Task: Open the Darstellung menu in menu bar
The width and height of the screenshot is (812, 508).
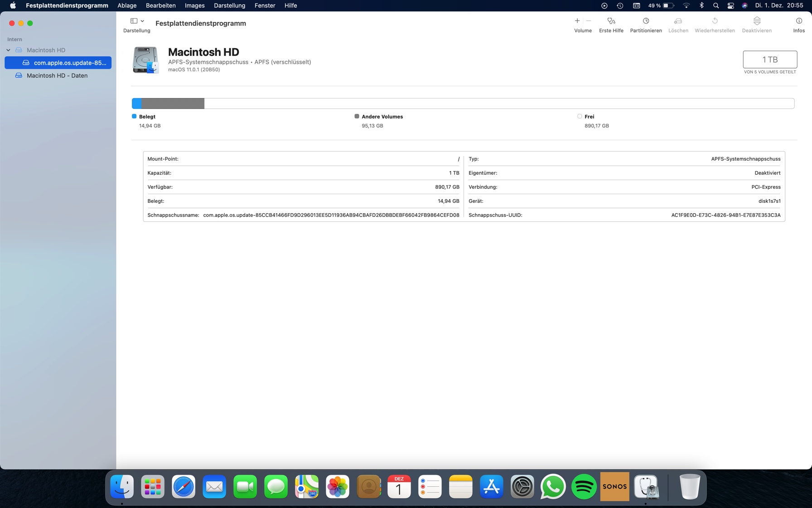Action: (230, 5)
